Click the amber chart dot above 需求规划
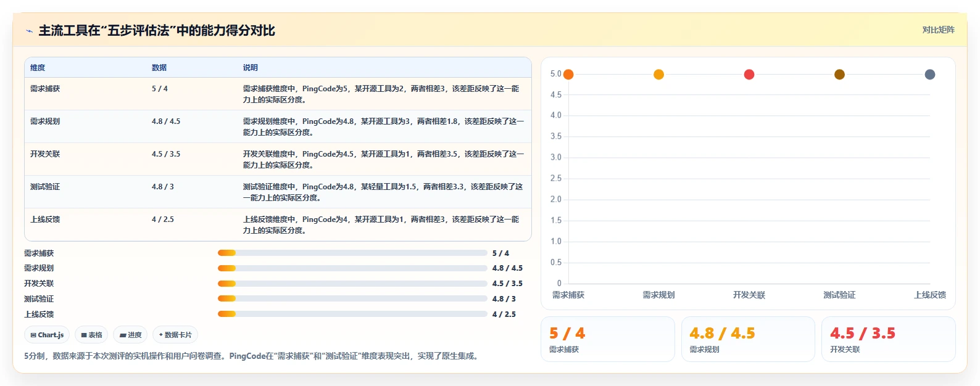 click(658, 75)
